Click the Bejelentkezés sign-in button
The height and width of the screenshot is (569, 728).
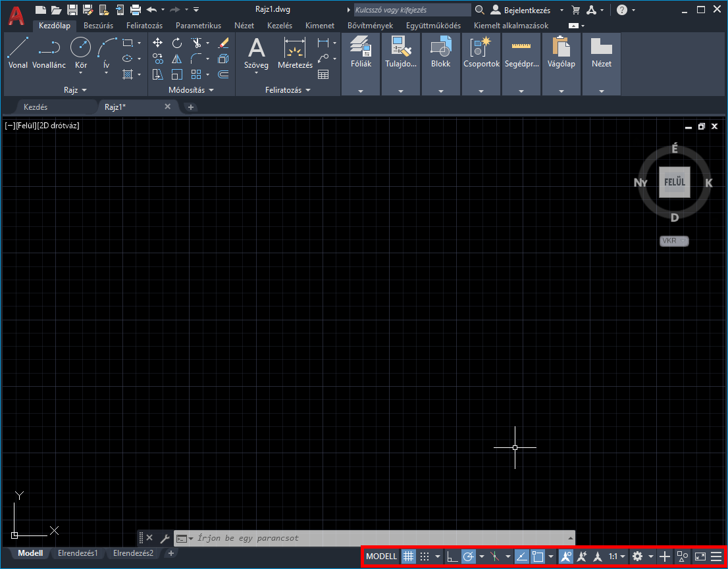[x=527, y=10]
